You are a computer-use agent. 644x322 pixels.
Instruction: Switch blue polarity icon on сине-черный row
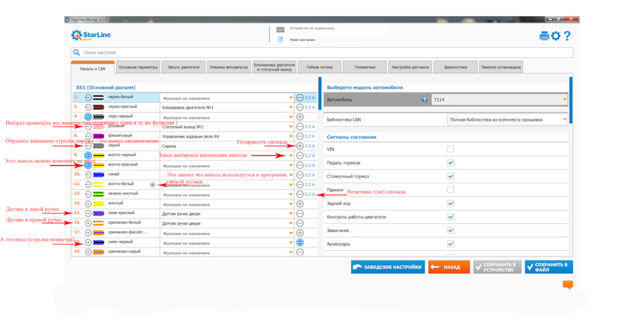pyautogui.click(x=300, y=242)
